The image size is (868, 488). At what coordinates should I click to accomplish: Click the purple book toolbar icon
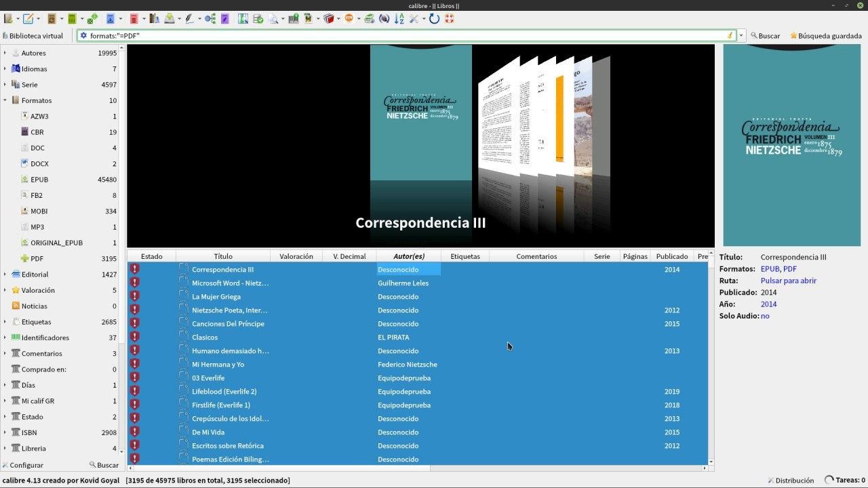(x=225, y=19)
